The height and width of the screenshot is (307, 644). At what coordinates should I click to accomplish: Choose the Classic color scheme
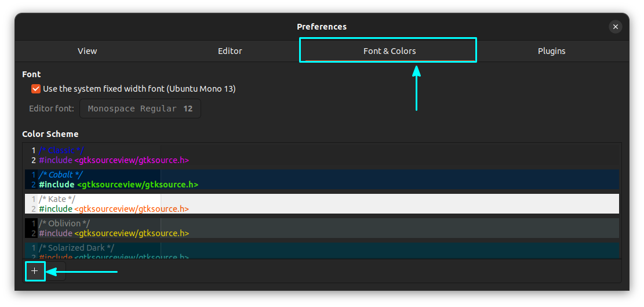pyautogui.click(x=322, y=156)
